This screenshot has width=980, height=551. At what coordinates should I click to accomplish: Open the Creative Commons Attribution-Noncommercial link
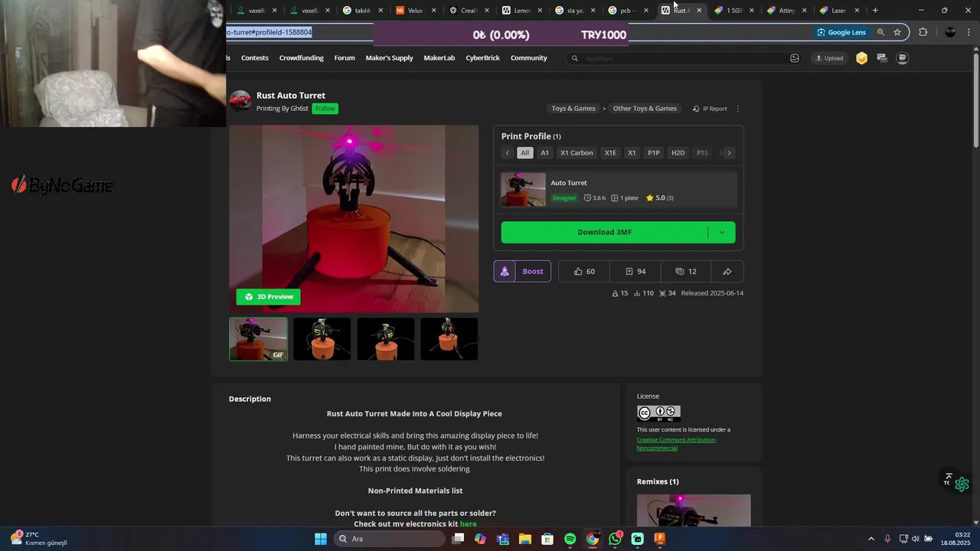677,444
